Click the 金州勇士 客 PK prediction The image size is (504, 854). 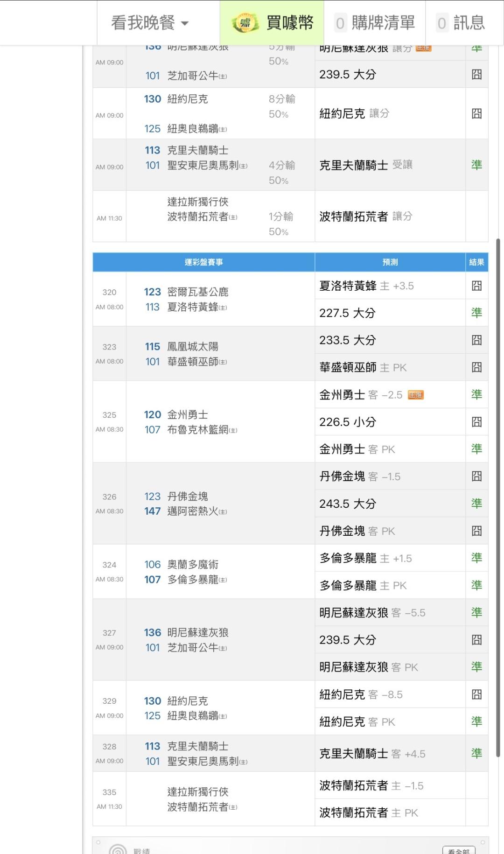coord(357,449)
